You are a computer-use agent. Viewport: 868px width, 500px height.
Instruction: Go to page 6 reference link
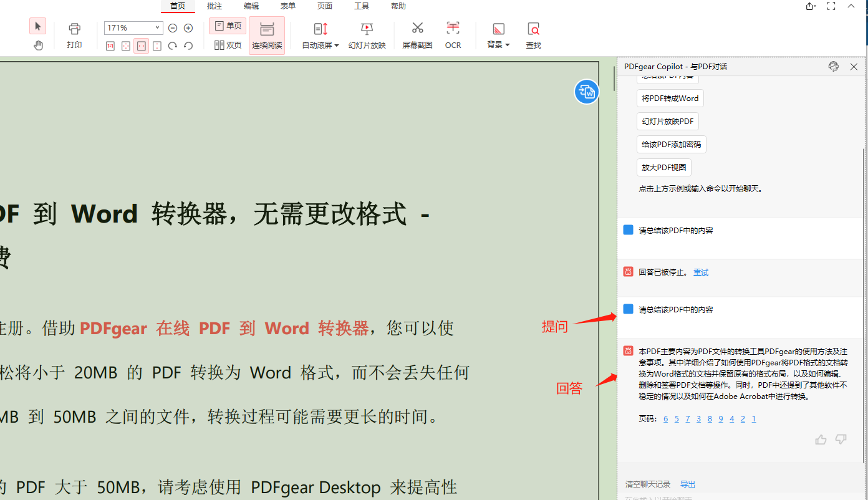click(x=666, y=419)
